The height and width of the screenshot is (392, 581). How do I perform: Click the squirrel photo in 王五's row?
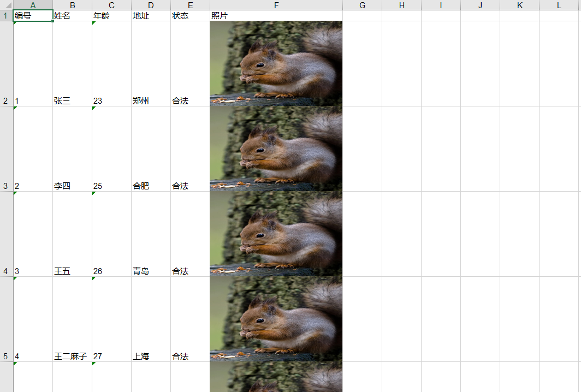coord(276,234)
